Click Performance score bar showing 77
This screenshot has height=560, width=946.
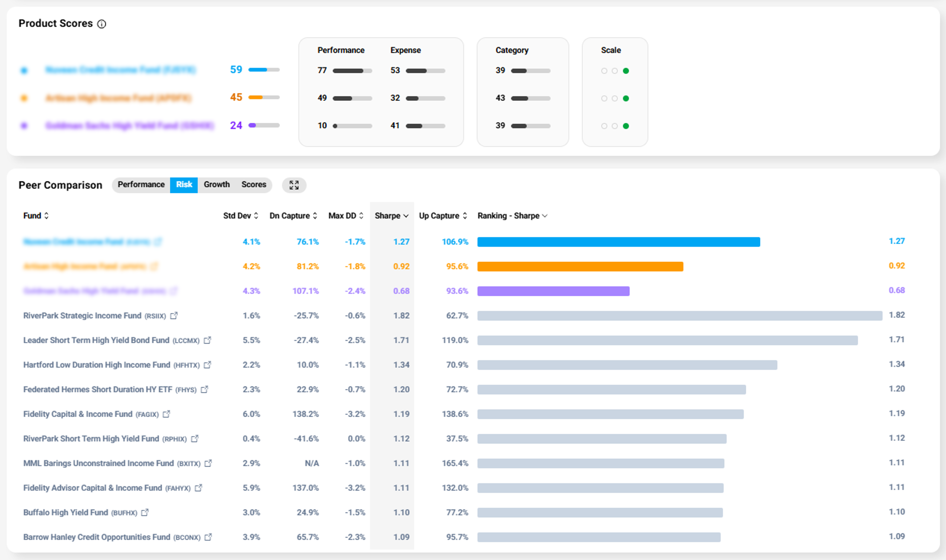(x=352, y=71)
